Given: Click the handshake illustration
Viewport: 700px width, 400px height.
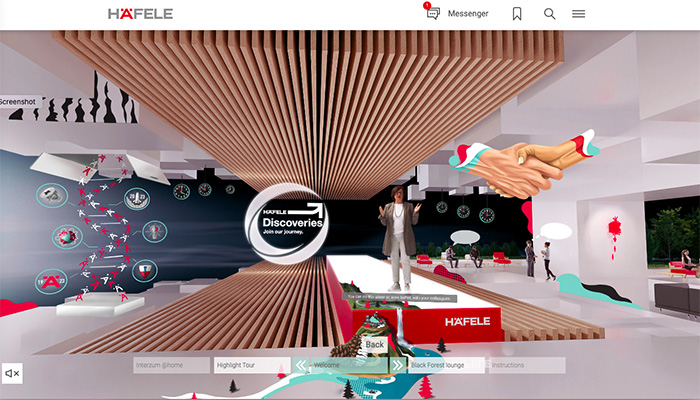Looking at the screenshot, I should 525,163.
